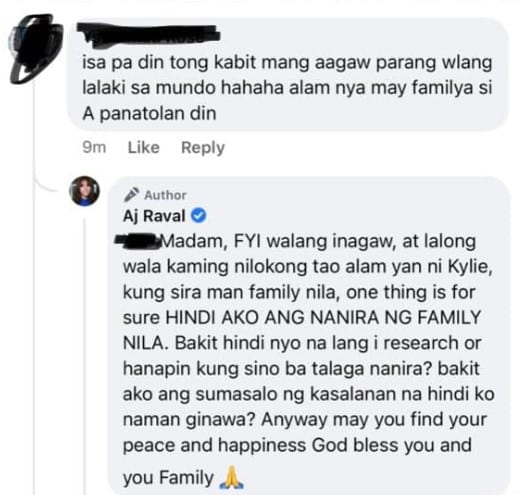Open the 9m timestamp permalink
This screenshot has height=495, width=520.
[x=94, y=147]
